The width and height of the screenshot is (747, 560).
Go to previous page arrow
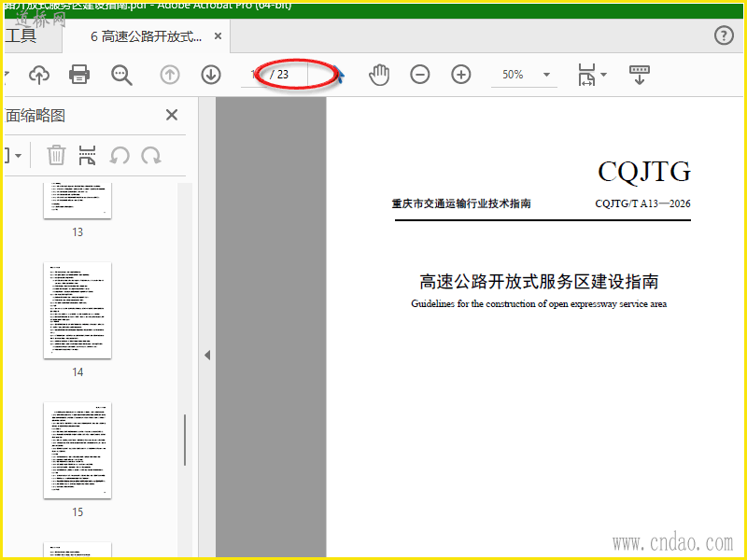(x=170, y=75)
